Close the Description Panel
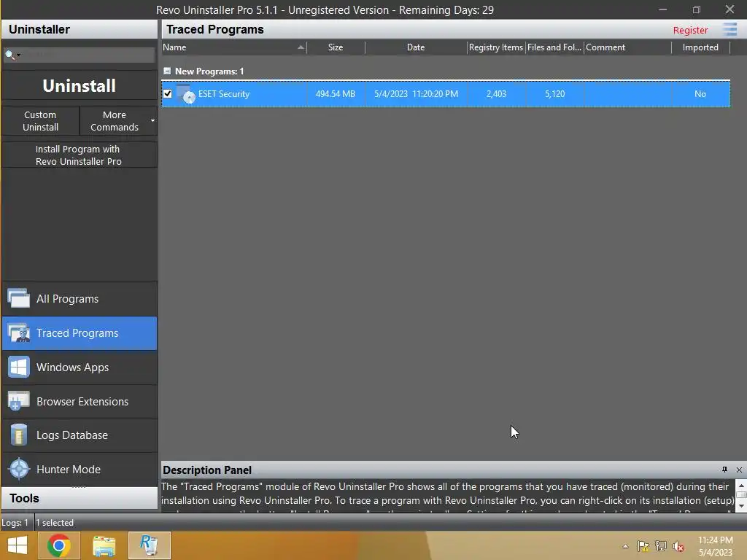Screen dimensions: 747x560 coord(739,470)
